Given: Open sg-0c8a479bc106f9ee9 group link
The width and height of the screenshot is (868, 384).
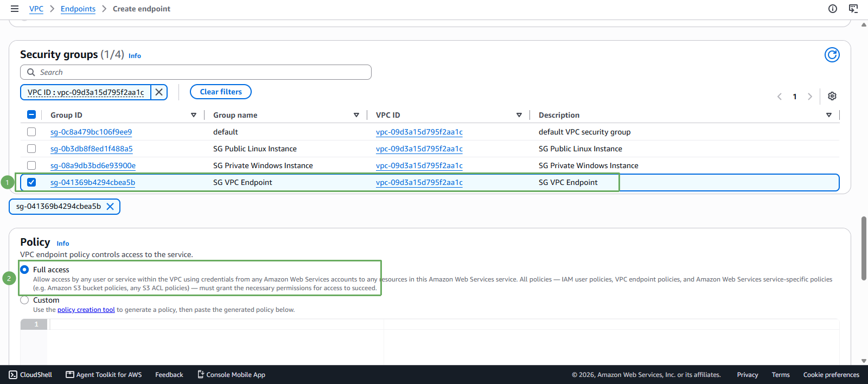Looking at the screenshot, I should point(91,132).
